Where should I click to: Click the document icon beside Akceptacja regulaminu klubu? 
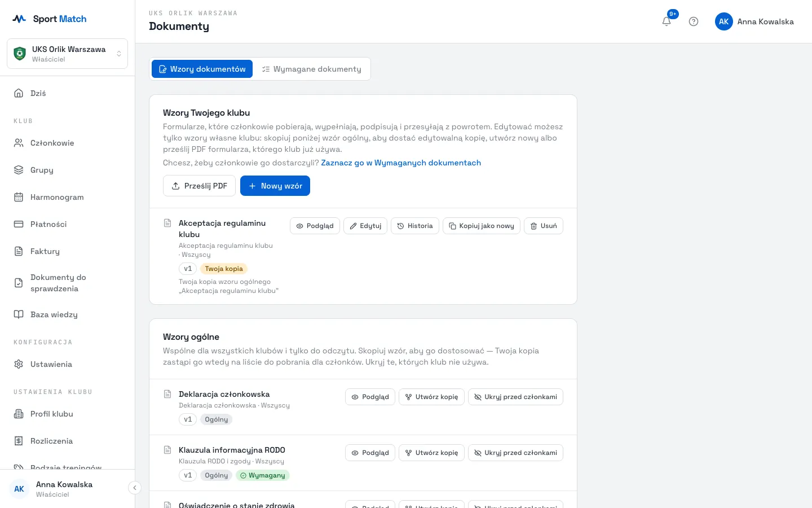(x=167, y=223)
